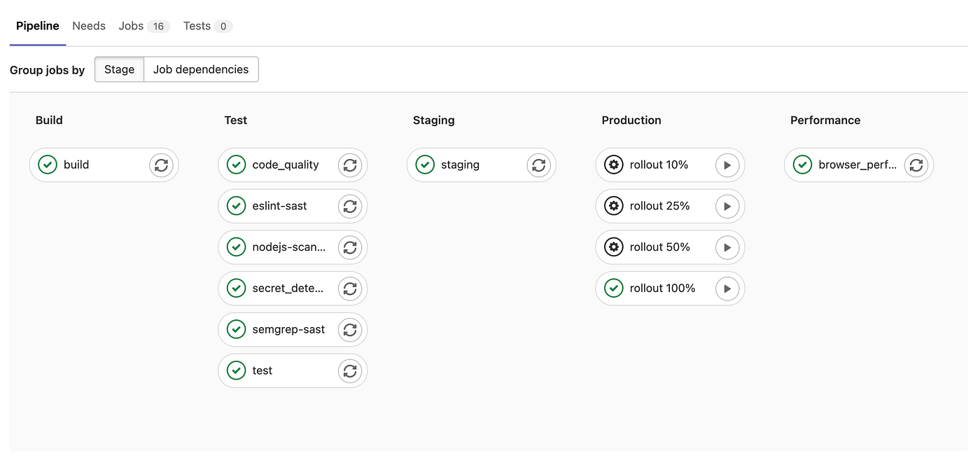This screenshot has height=463, width=980.
Task: Open the secret_detection job details
Action: [287, 288]
